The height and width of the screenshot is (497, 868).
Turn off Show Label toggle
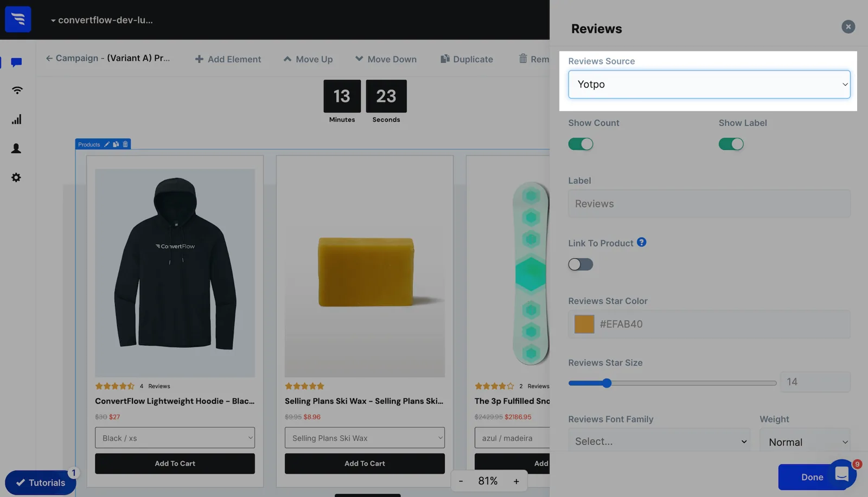(x=731, y=144)
